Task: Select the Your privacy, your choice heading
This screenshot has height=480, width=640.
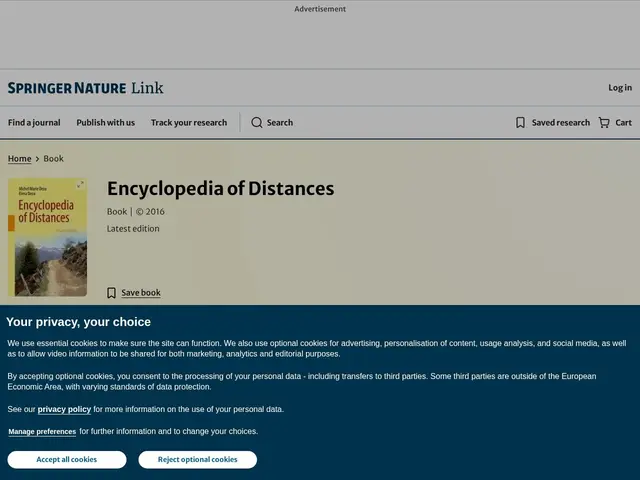Action: [x=78, y=322]
